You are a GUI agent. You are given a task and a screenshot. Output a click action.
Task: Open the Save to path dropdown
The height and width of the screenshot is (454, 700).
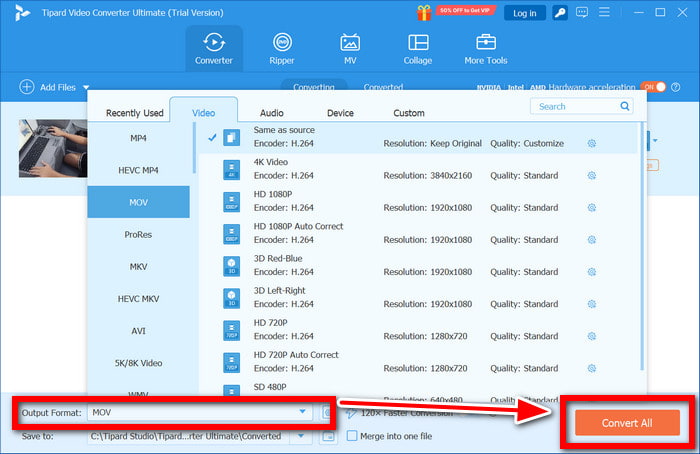pos(300,436)
